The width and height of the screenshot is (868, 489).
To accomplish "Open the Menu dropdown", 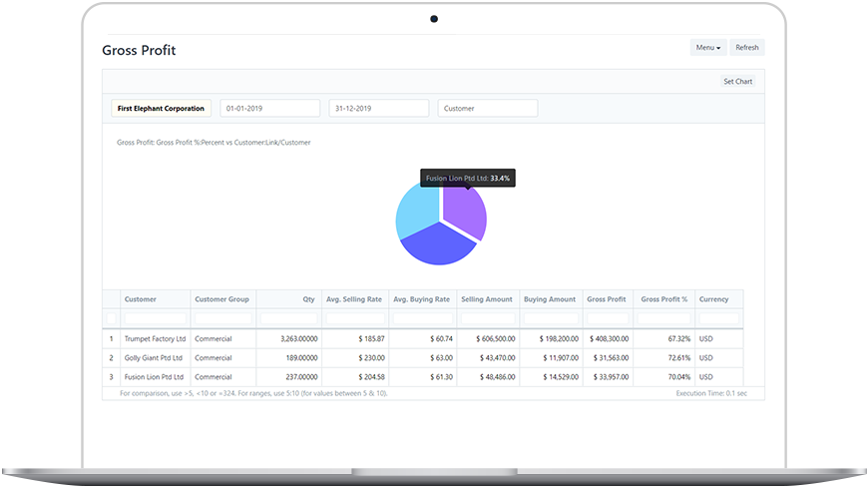I will [x=707, y=48].
